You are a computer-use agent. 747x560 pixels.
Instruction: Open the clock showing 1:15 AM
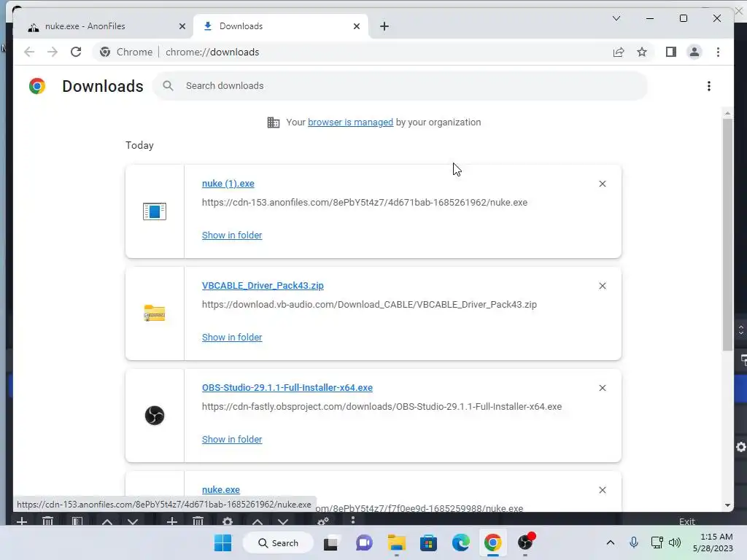click(713, 542)
